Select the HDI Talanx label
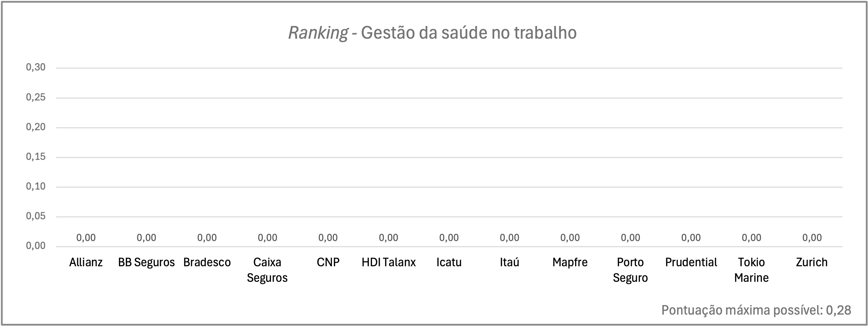868x326 pixels. point(388,262)
